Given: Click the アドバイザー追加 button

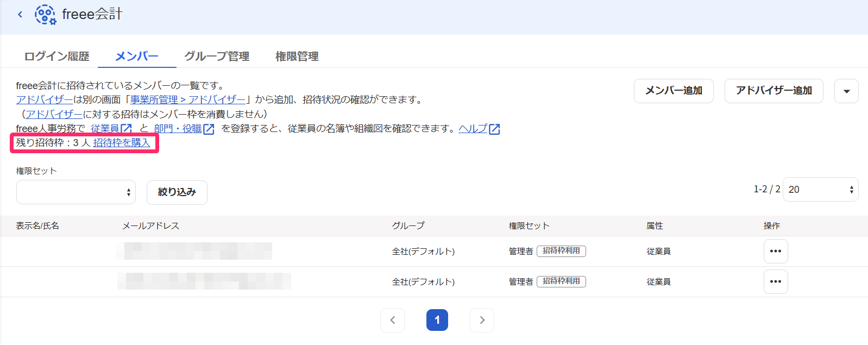Looking at the screenshot, I should (774, 91).
